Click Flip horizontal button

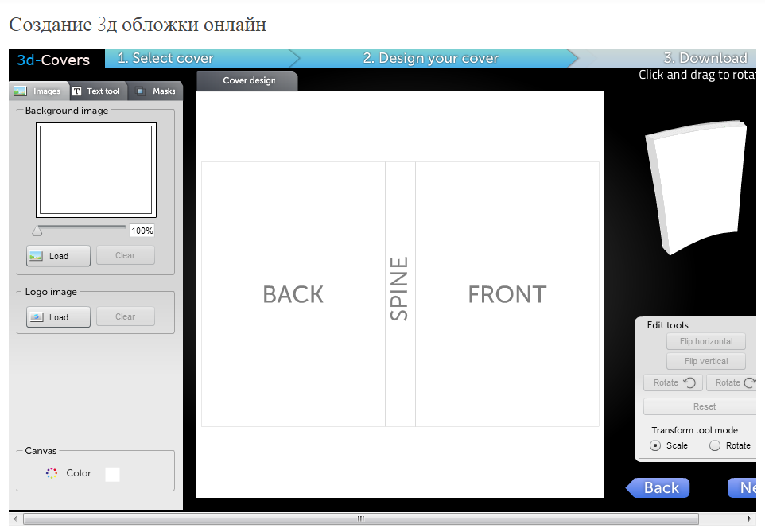tap(706, 341)
